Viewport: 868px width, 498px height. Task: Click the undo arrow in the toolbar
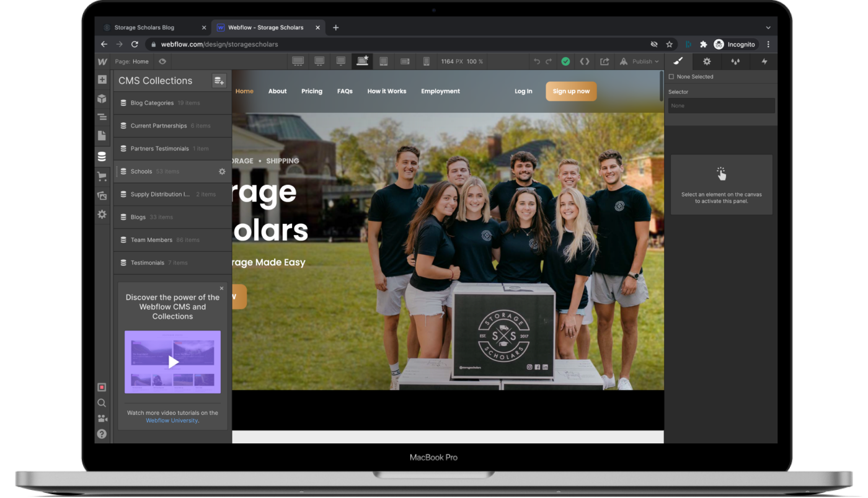pos(537,61)
